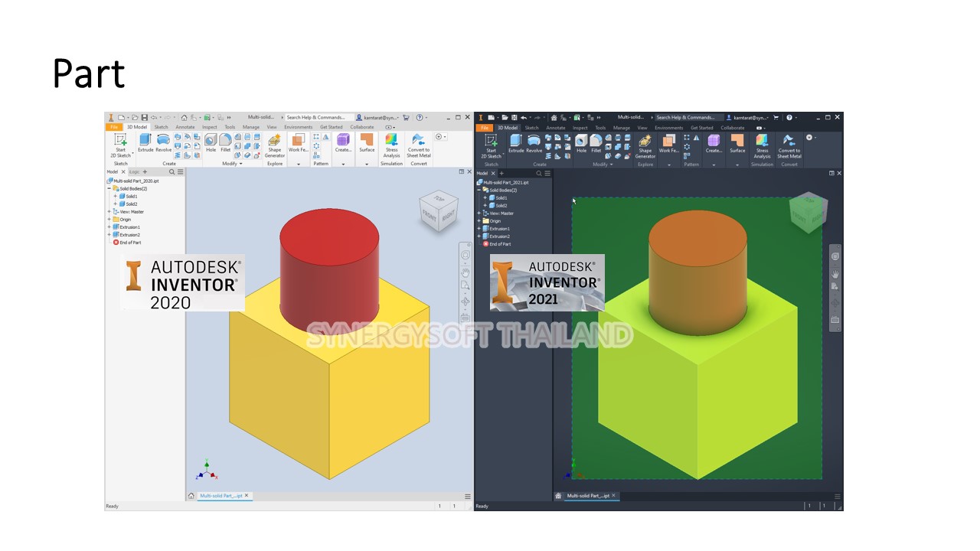Screen dimensions: 980x551
Task: Expand Extrusion1 node in 2021 dark browser
Action: [x=479, y=229]
